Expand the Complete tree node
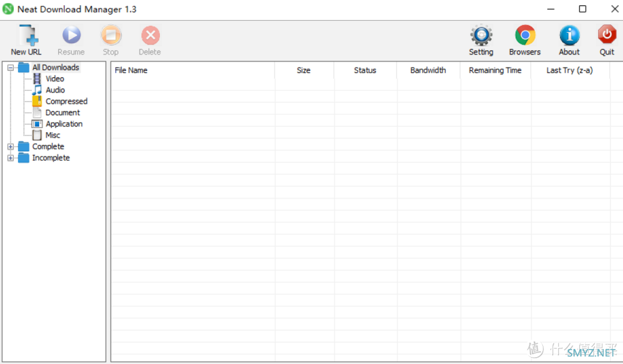Viewport: 623px width, 364px height. 10,147
